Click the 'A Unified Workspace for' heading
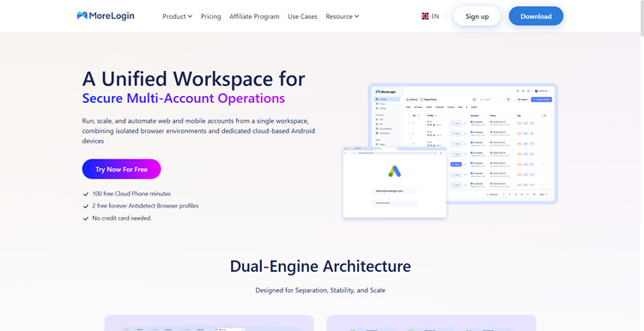 (x=193, y=79)
